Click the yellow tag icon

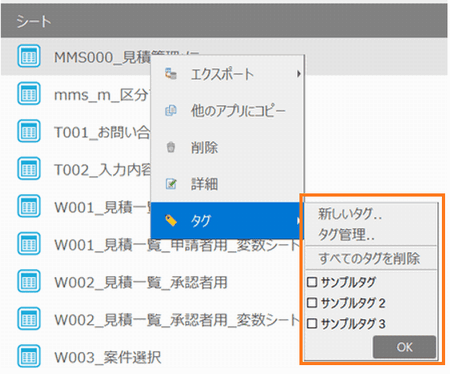[x=171, y=220]
